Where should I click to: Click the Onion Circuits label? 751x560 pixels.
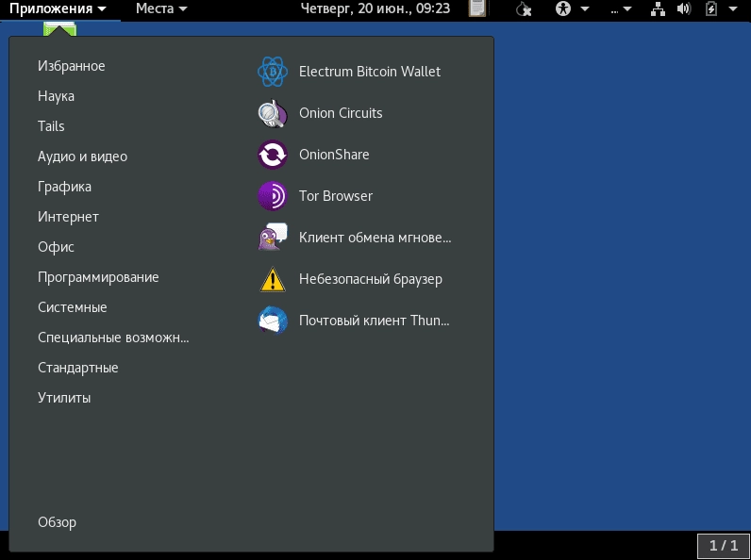(341, 113)
